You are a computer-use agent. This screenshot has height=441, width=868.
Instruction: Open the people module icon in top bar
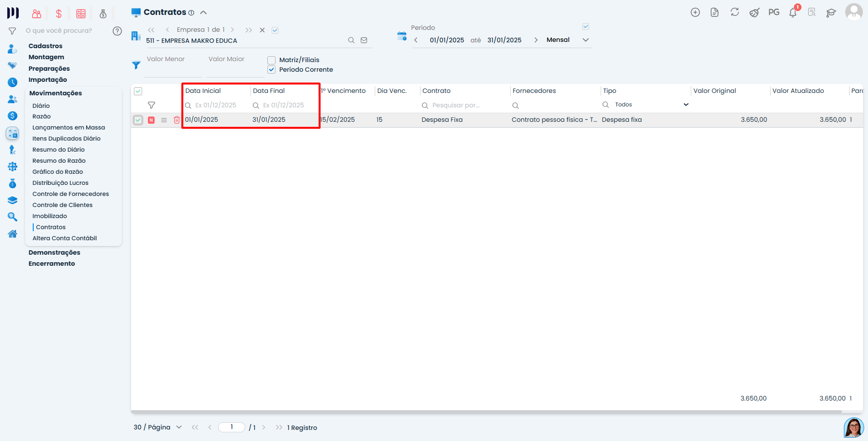37,13
